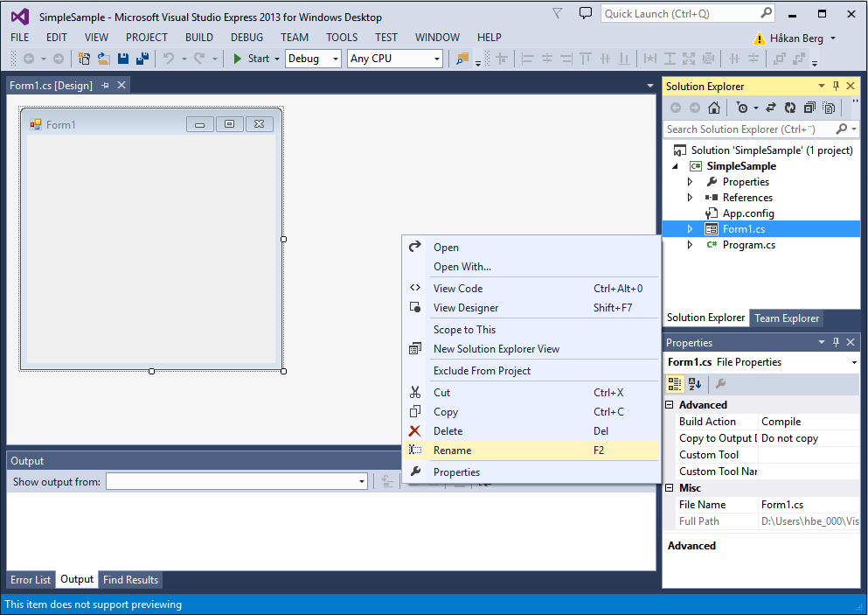Click the Make Same Width icon
This screenshot has height=615, width=868.
pyautogui.click(x=649, y=58)
